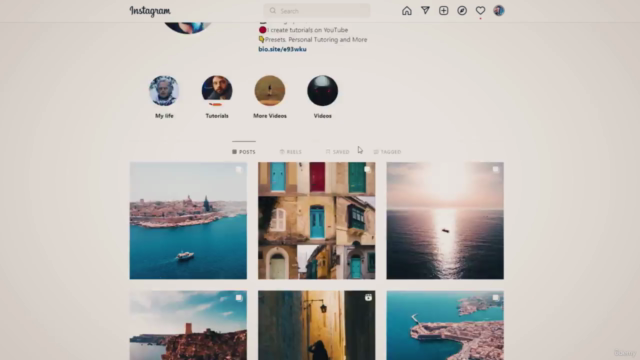Select the POSTS tab
Viewport: 640px width, 360px height.
244,152
